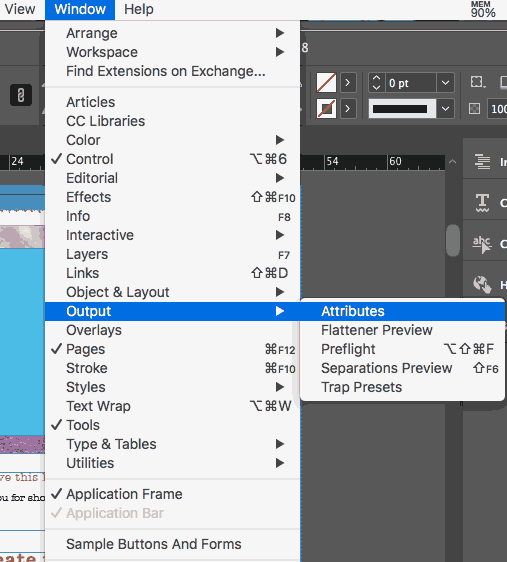This screenshot has width=507, height=562.
Task: Click the vertical scrollbar thumb
Action: click(x=453, y=240)
